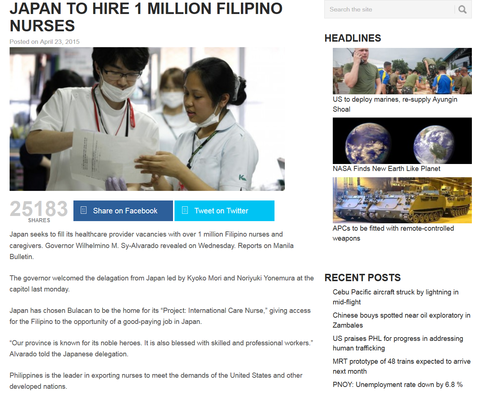The image size is (480, 398).
Task: Open the Earth-like planet thumbnail image
Action: pos(402,141)
